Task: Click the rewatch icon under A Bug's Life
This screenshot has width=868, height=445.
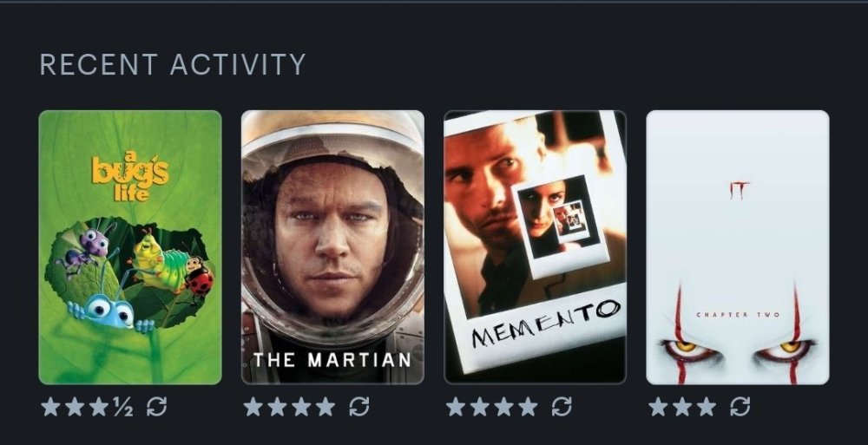Action: (x=156, y=408)
